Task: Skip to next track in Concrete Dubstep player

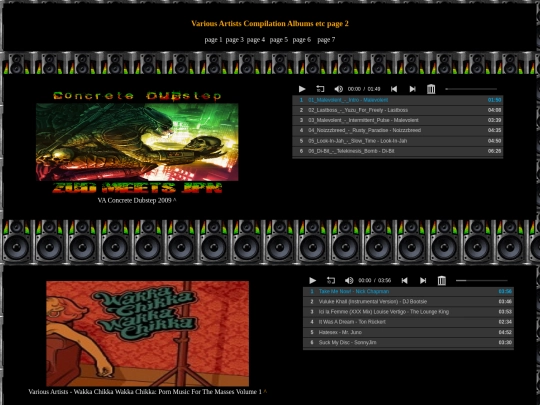Action: (412, 89)
